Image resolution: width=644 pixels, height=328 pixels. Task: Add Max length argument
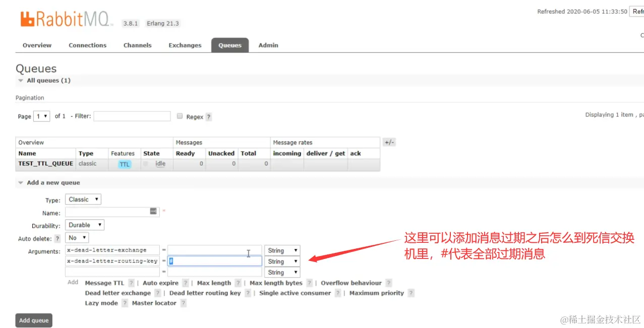[214, 283]
